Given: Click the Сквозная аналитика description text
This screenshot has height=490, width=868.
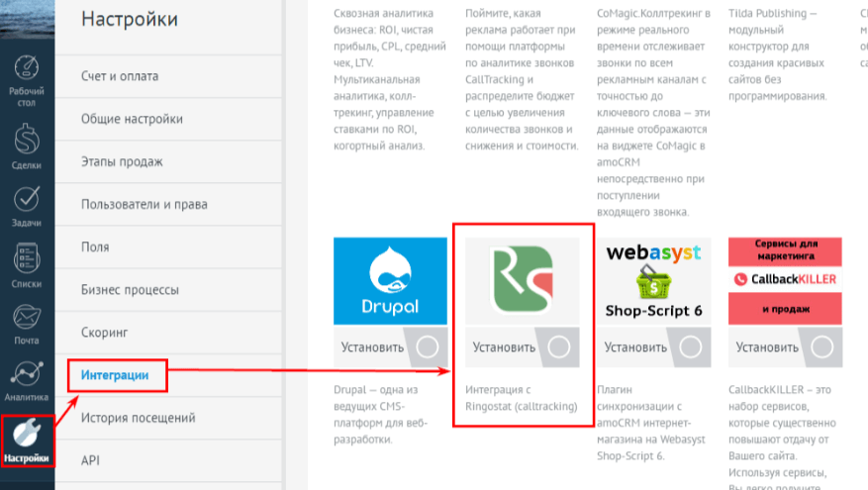Looking at the screenshot, I should 390,79.
